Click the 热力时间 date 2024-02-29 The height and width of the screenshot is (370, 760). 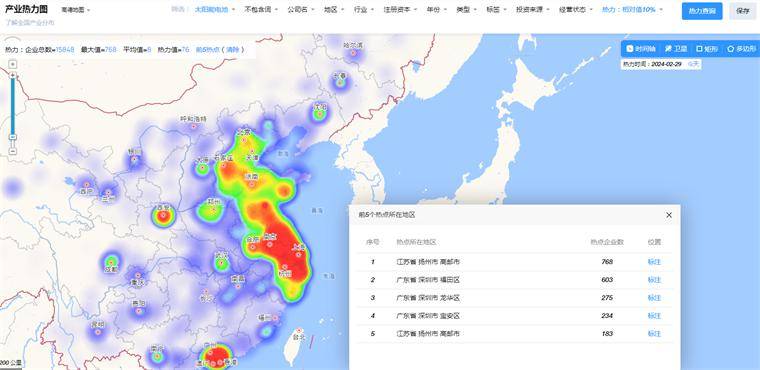(x=667, y=64)
